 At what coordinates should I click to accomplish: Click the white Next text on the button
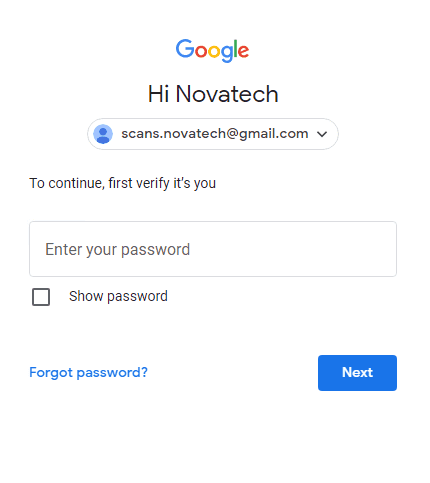(x=357, y=372)
